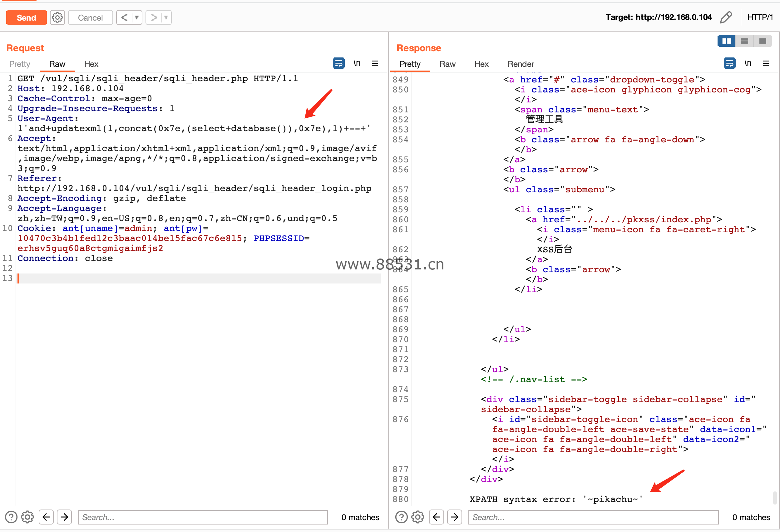Click the Accept-Encoding header line
780x532 pixels.
[x=102, y=198]
